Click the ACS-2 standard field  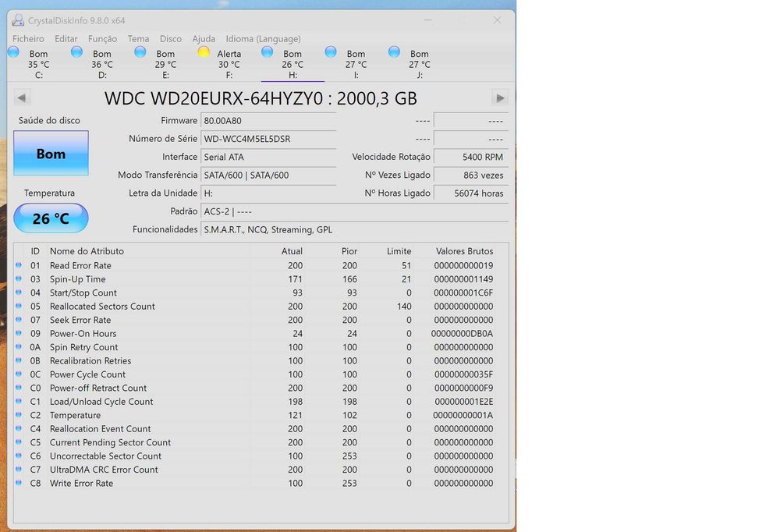click(x=355, y=211)
